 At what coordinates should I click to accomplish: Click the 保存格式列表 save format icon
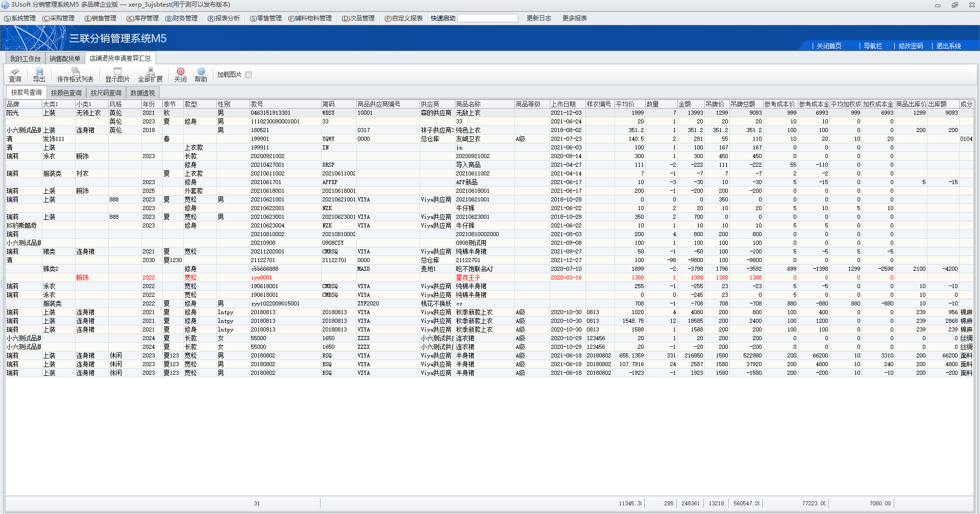coord(75,75)
